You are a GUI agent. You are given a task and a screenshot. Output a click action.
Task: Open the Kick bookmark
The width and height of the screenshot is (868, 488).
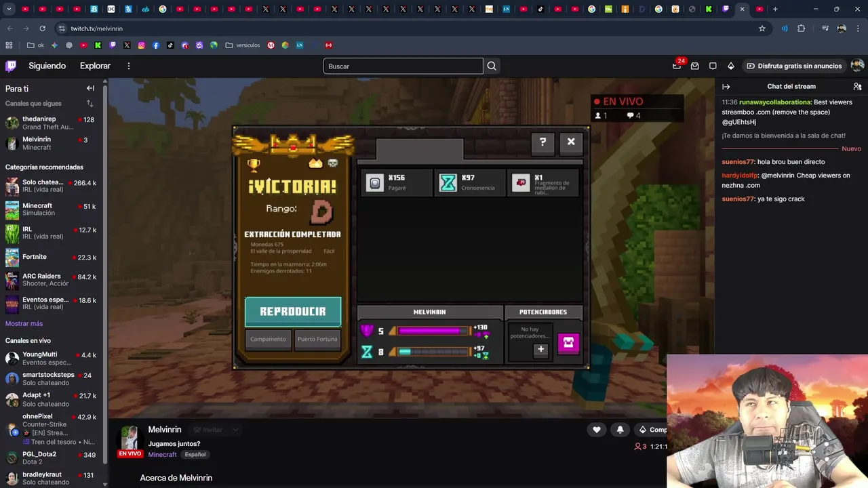pos(98,45)
